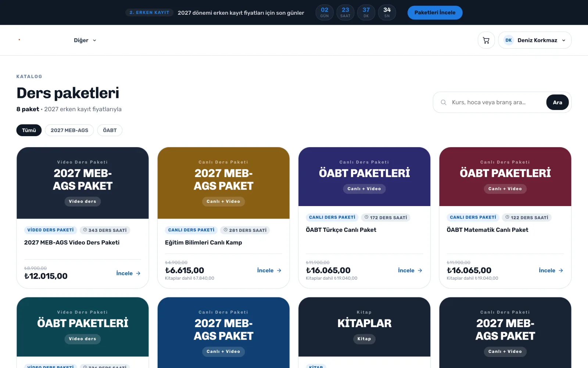This screenshot has height=368, width=588.
Task: Open İncele link for ÖABT Türkçe Canlı Paket
Action: 410,270
